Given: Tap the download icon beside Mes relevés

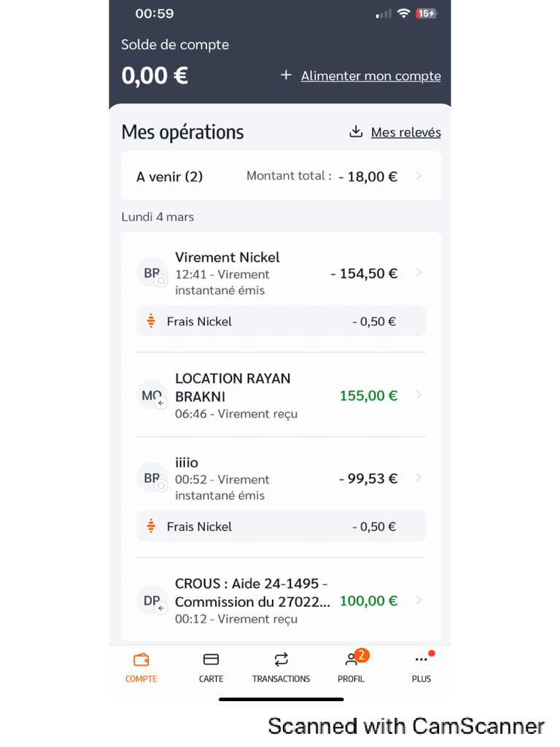Looking at the screenshot, I should [x=356, y=132].
